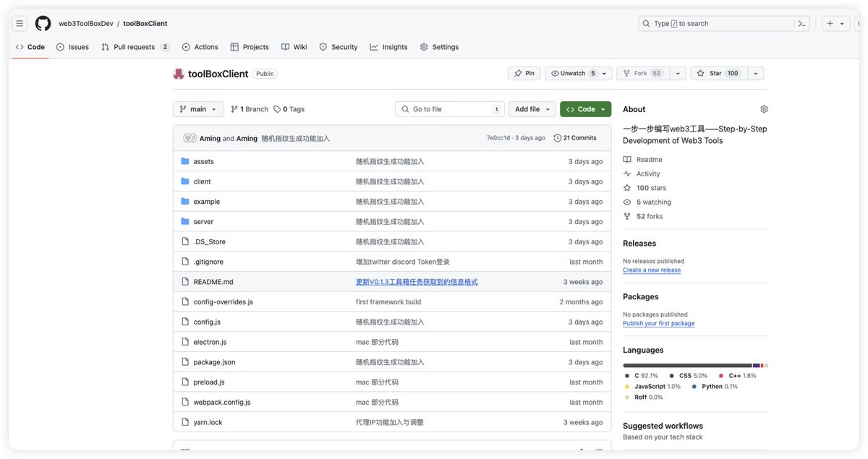Open README.md commit message link

417,282
